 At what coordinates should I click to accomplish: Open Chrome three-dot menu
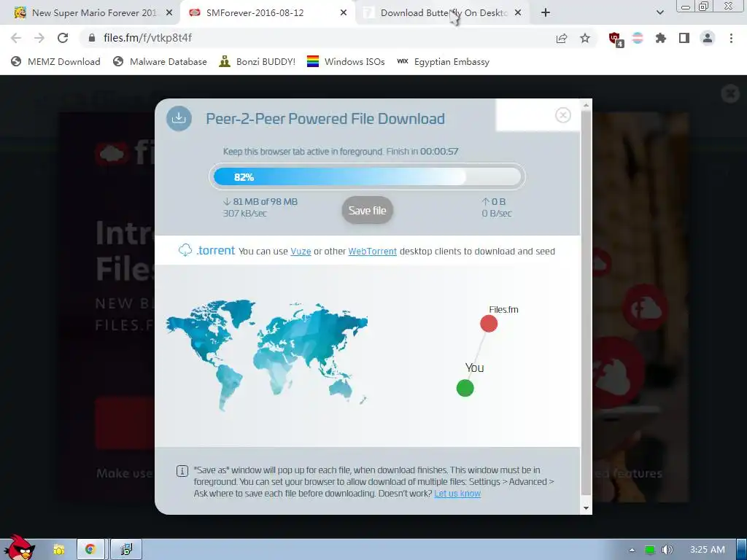[x=731, y=38]
